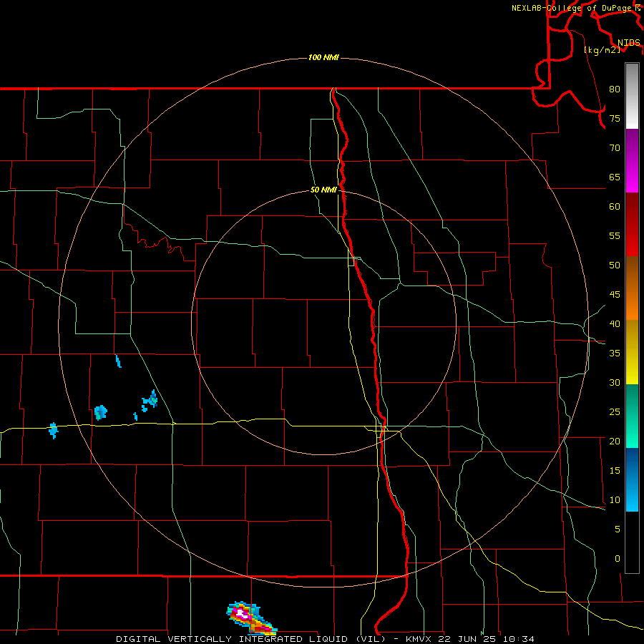Click the 75 value on the scale
This screenshot has width=644, height=644.
point(615,119)
